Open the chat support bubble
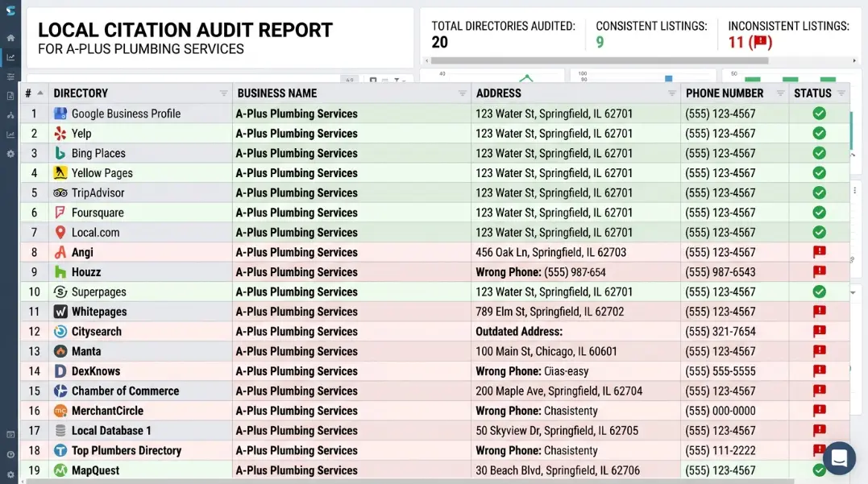 839,458
